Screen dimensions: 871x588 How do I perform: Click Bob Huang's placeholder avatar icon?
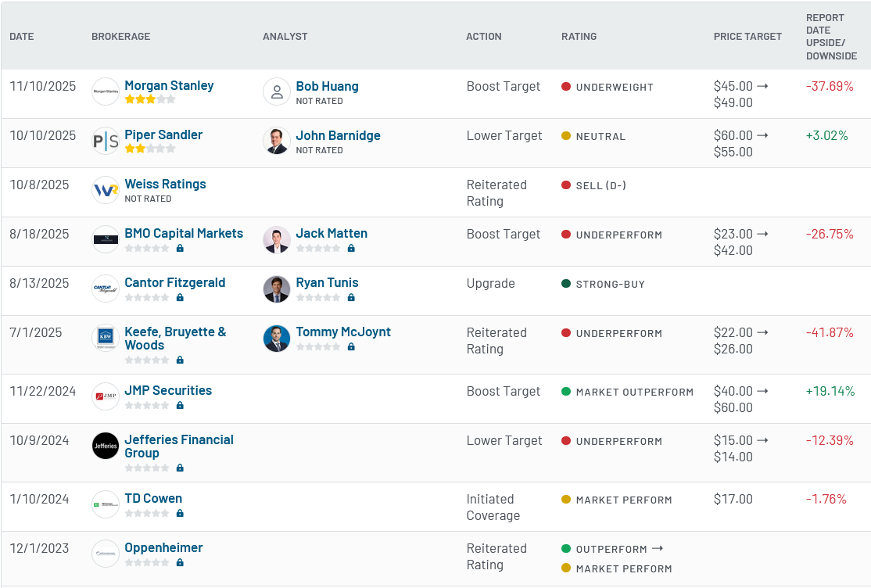[x=277, y=91]
